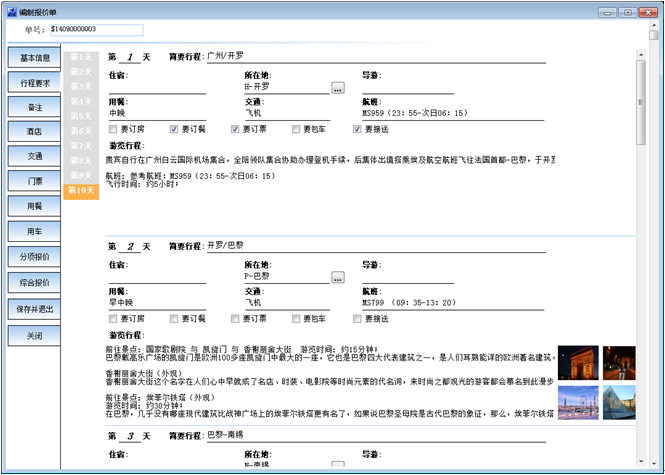Viewport: 665px width, 475px height.
Task: Enable 要订房 checkbox for day 1
Action: point(113,129)
